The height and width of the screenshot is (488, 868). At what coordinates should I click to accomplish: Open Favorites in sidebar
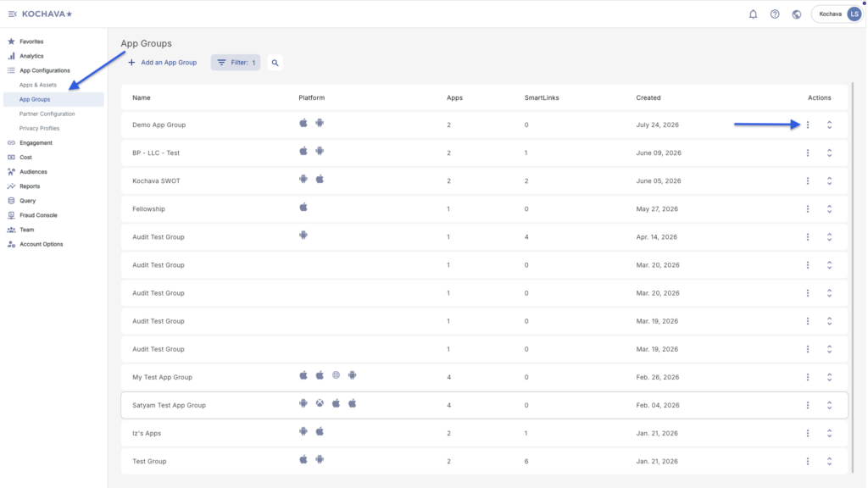click(31, 42)
